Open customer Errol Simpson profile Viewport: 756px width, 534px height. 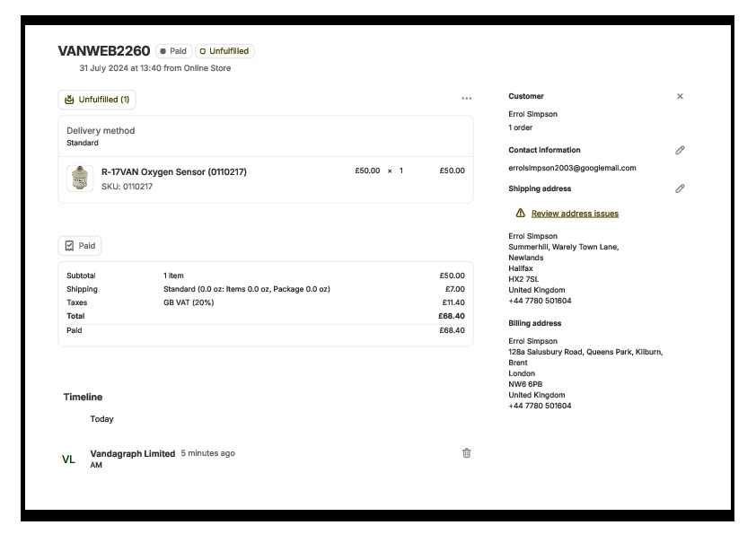[532, 114]
